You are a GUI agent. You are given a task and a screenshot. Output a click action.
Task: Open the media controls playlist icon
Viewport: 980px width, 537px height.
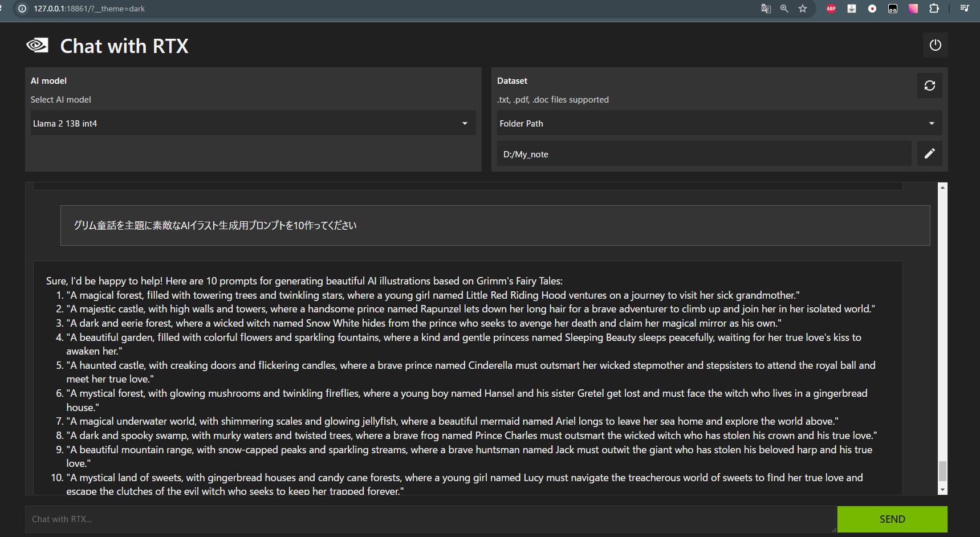click(964, 9)
